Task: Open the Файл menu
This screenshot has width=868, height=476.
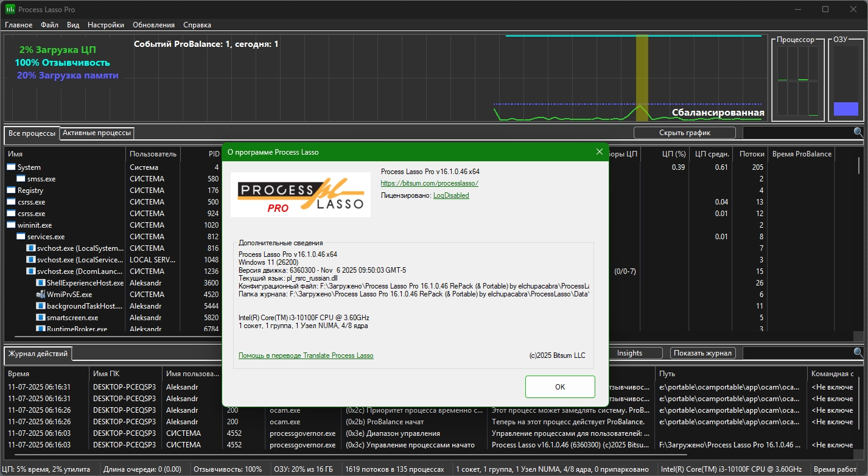Action: point(50,25)
